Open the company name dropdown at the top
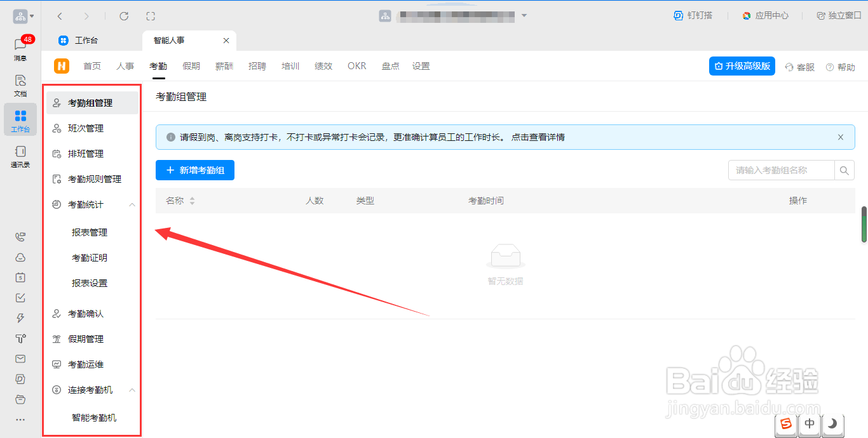Image resolution: width=868 pixels, height=438 pixels. (524, 15)
